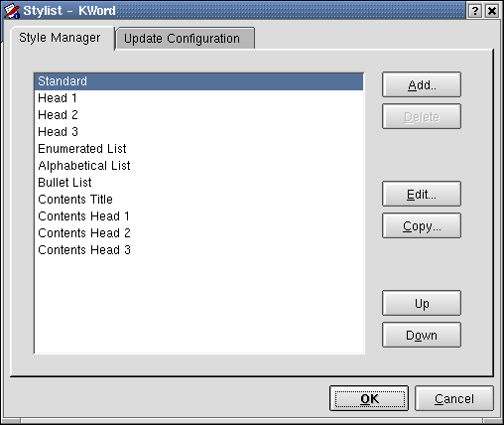Pick Head 3 from the list

point(198,132)
